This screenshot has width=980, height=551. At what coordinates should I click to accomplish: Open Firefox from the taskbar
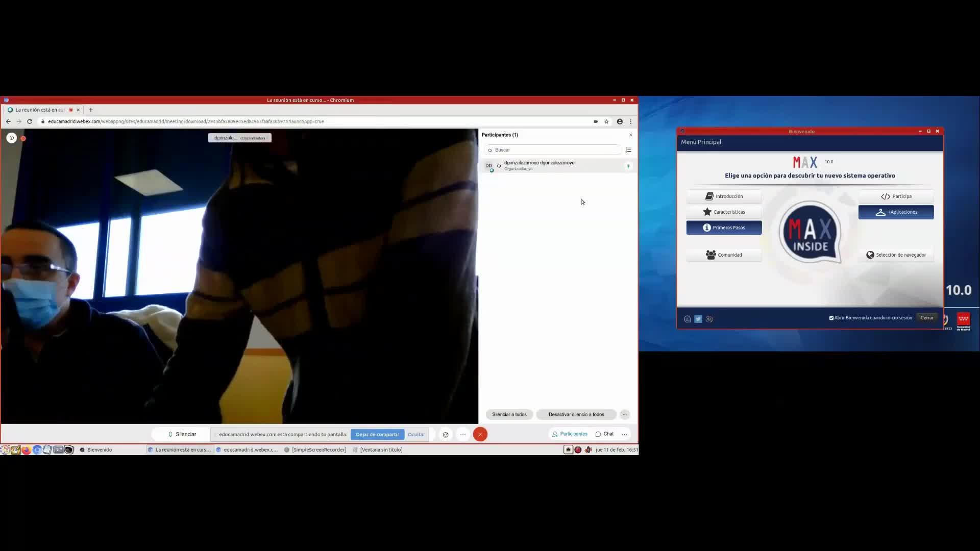(26, 449)
